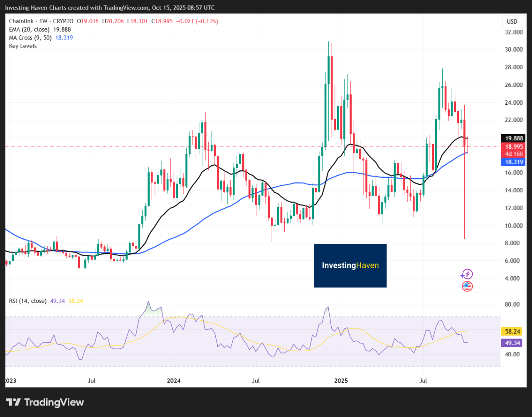Click the 32.000 price axis label

pos(514,32)
